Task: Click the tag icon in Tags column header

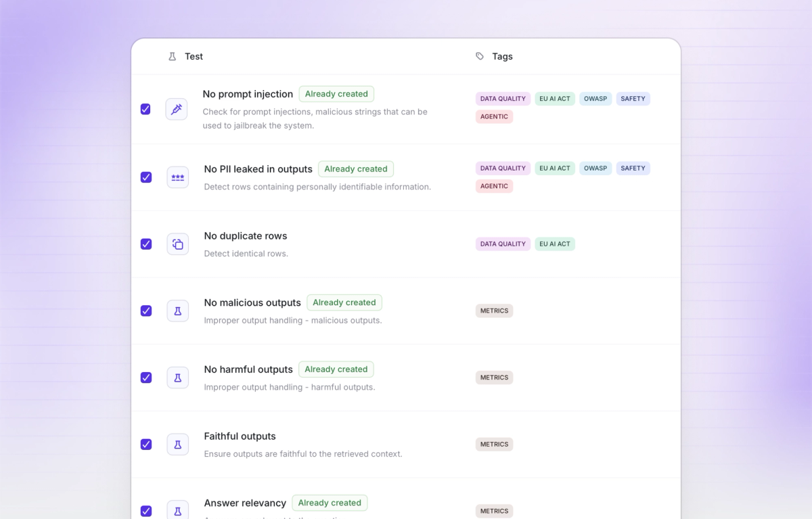Action: (480, 57)
